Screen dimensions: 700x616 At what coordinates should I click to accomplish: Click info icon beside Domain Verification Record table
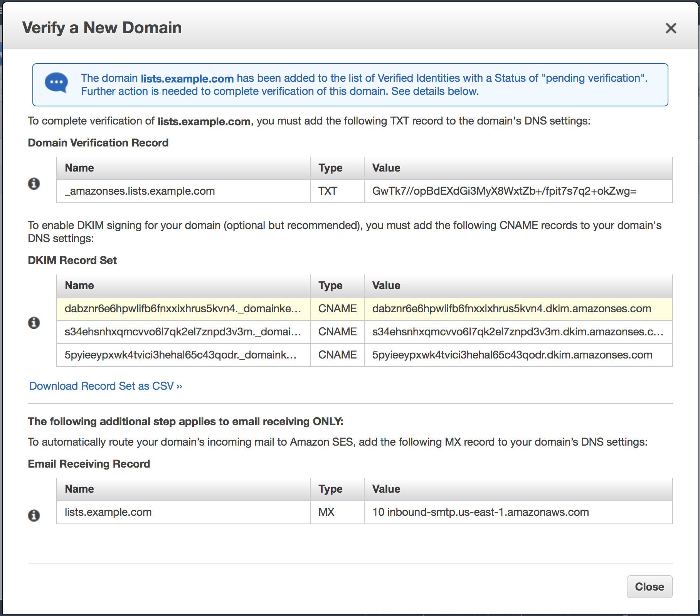(34, 183)
